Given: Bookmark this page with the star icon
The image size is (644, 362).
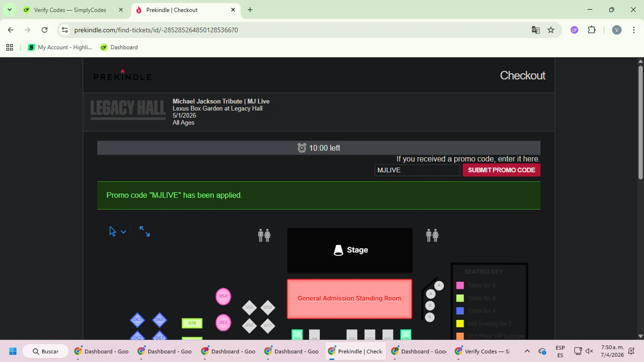Looking at the screenshot, I should coord(551,30).
